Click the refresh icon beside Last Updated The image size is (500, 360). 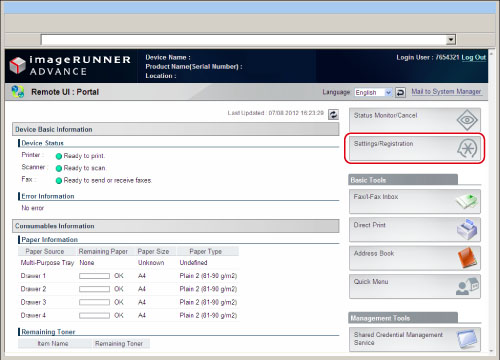pyautogui.click(x=333, y=114)
